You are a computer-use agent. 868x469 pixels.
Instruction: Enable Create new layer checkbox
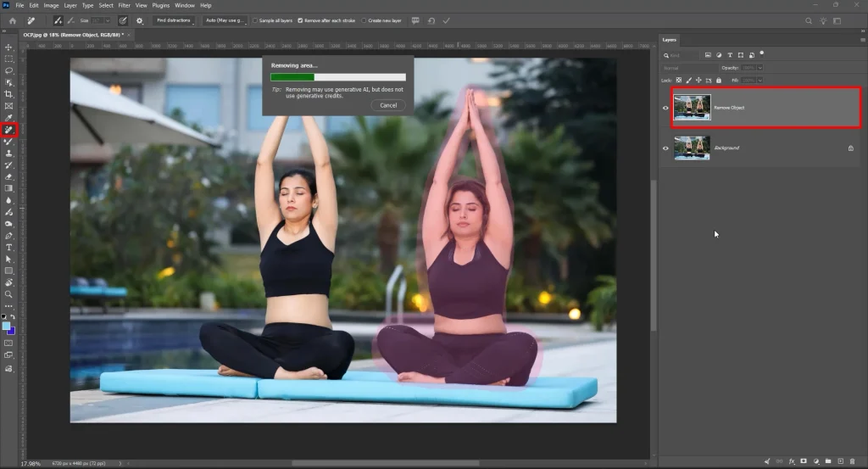364,20
